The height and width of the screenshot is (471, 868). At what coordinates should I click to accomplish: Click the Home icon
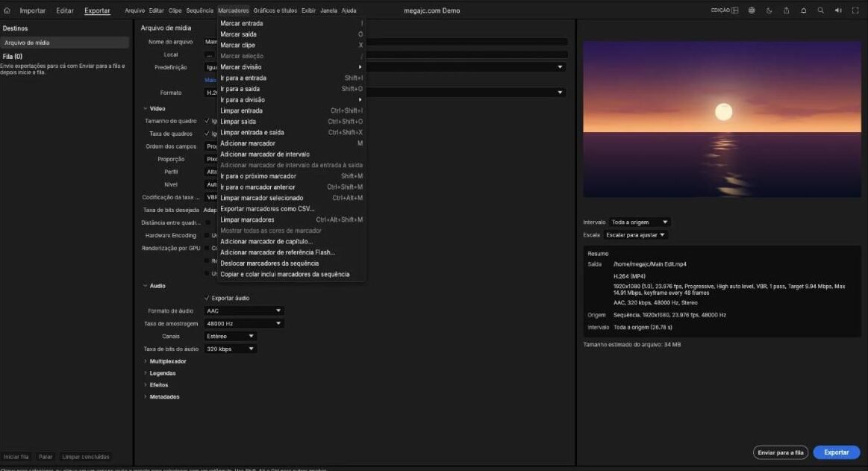pyautogui.click(x=7, y=10)
